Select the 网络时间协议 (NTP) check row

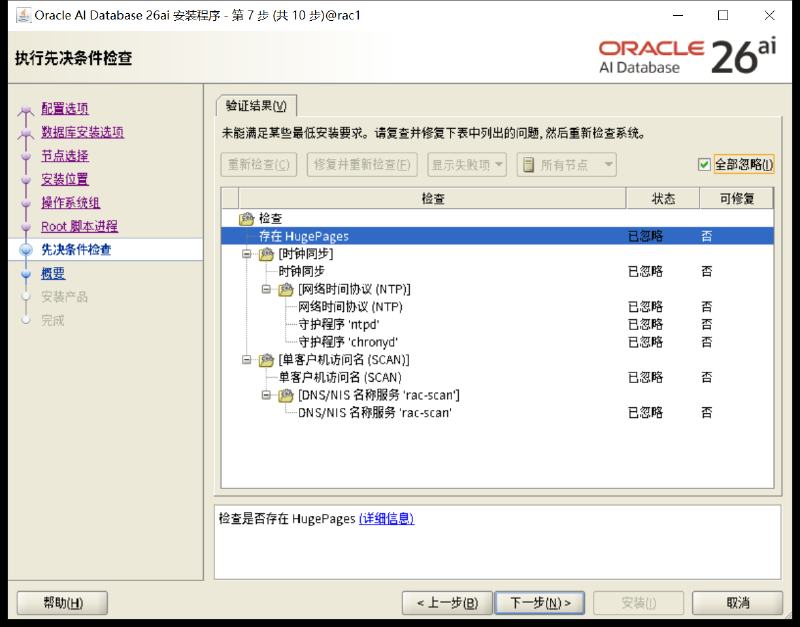coord(497,307)
